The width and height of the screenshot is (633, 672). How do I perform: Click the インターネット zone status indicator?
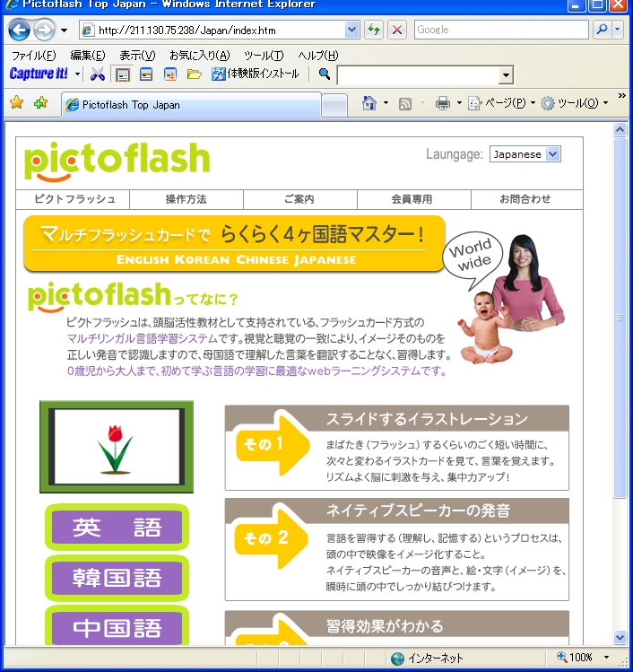(x=427, y=658)
